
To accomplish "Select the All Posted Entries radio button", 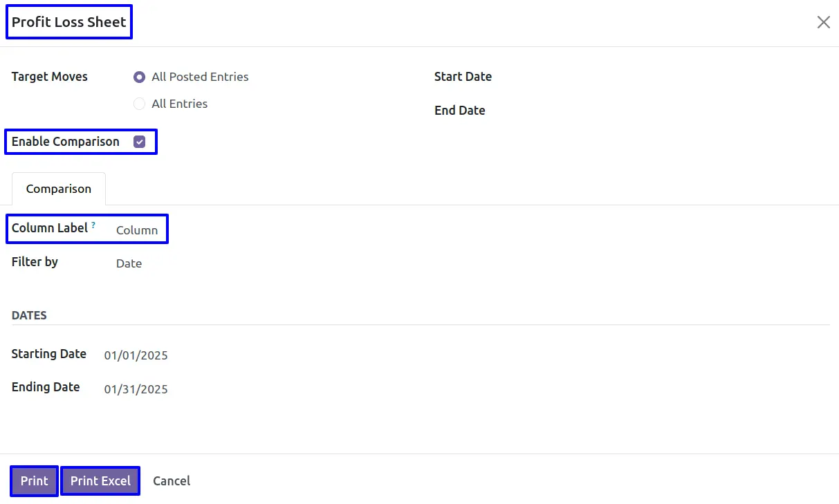I will (140, 77).
